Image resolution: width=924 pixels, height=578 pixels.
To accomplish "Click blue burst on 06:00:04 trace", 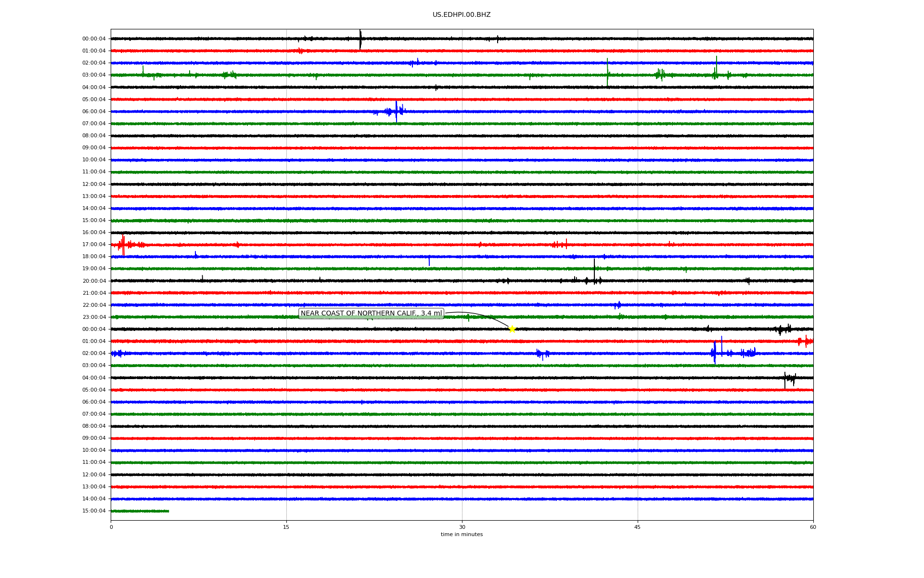I will click(396, 112).
